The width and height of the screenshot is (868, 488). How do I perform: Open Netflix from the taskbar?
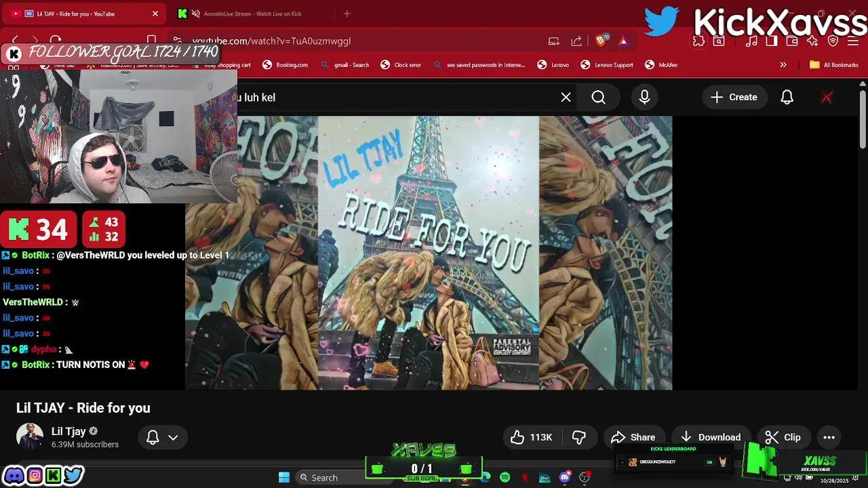tap(525, 478)
